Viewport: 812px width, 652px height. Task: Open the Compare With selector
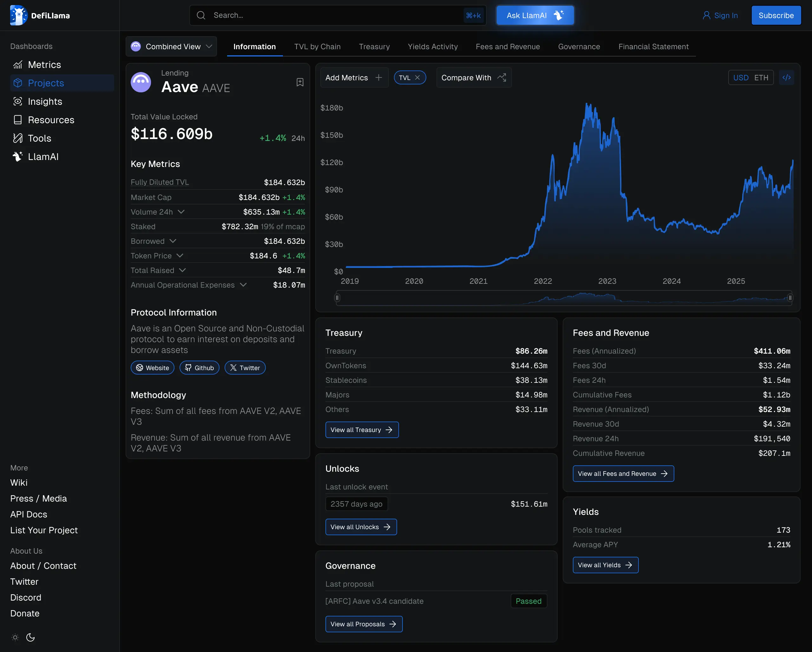coord(474,78)
